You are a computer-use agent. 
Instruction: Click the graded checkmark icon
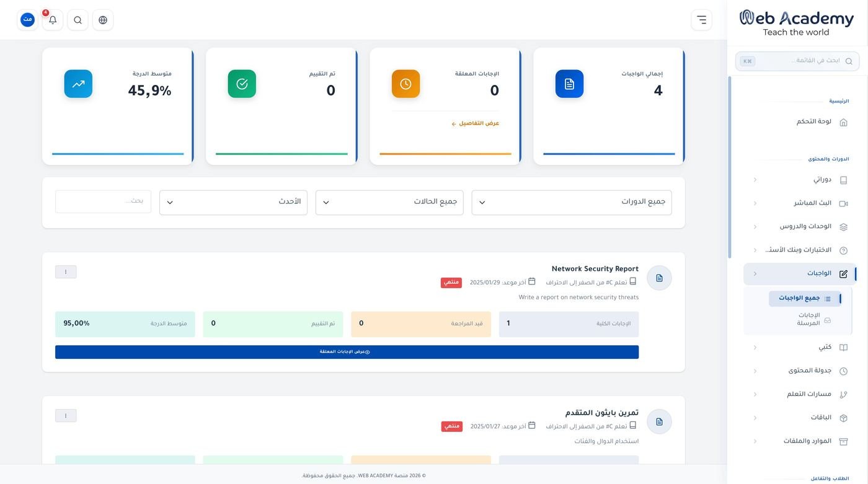(x=242, y=84)
